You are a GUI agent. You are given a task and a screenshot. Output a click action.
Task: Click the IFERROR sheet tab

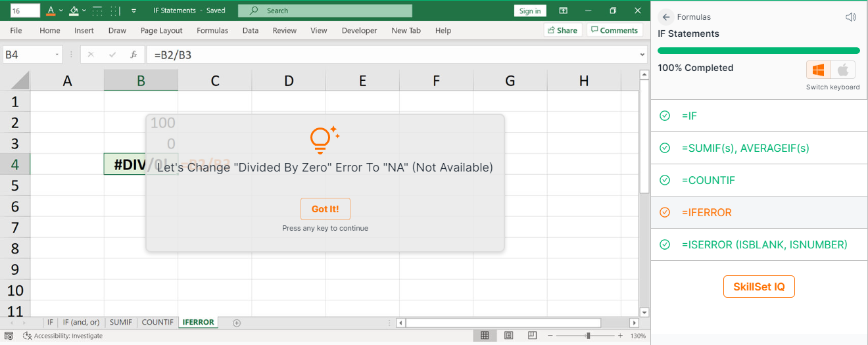[198, 323]
